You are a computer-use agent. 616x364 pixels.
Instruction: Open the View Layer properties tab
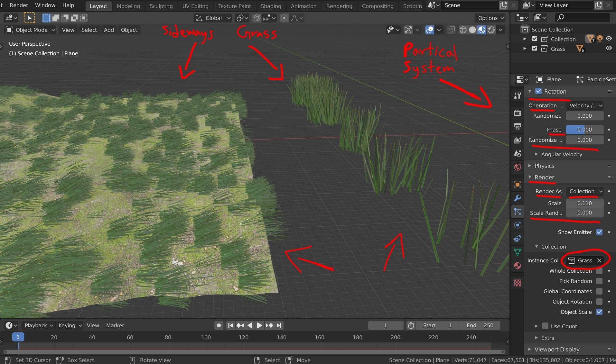point(518,140)
